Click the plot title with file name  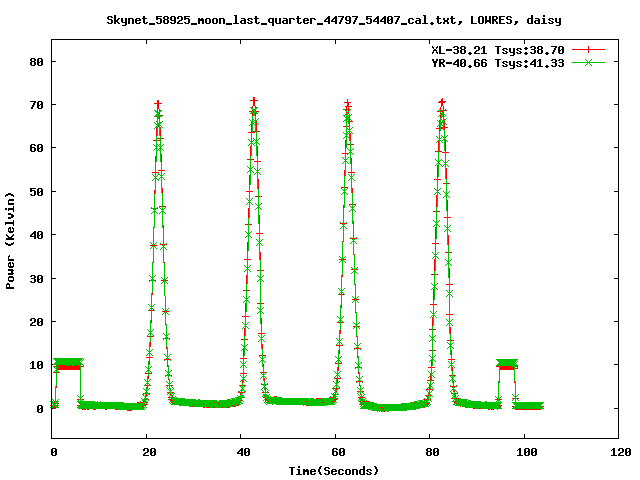click(334, 20)
